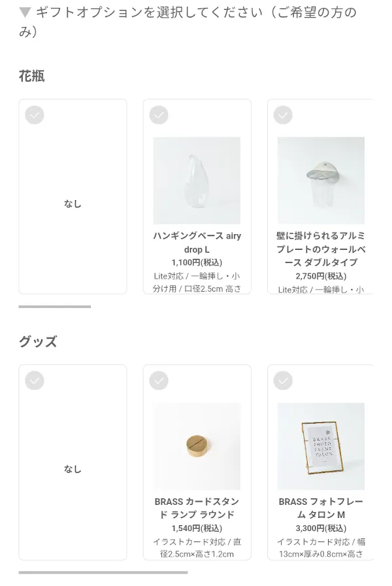The image size is (392, 586).
Task: Select the 花瓶 なし check circle
Action: (35, 115)
